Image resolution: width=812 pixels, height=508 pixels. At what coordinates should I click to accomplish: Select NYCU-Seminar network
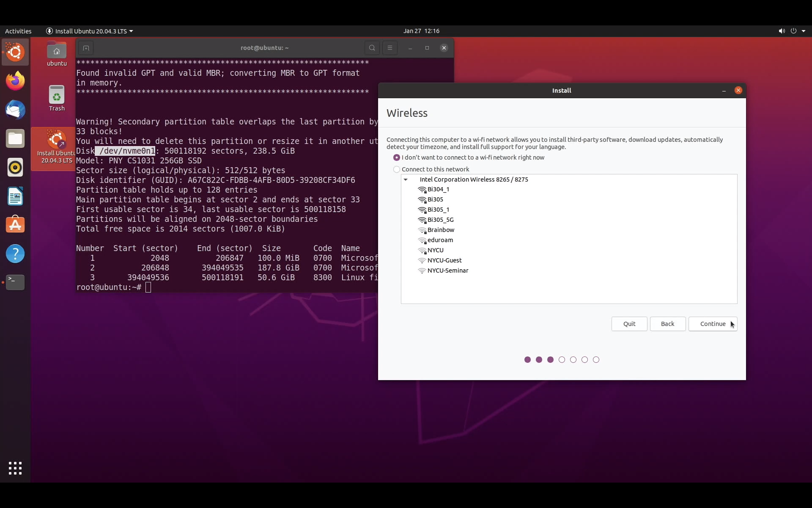coord(569,271)
